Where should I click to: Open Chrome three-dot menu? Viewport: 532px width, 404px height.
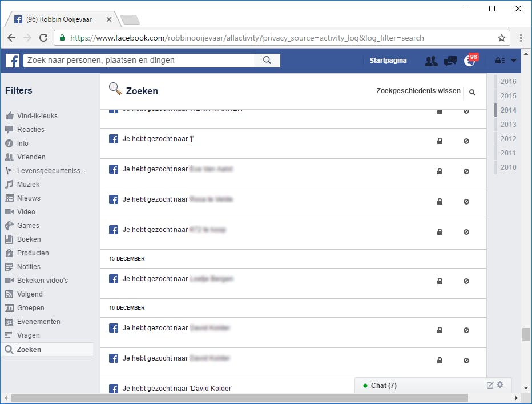(x=521, y=38)
